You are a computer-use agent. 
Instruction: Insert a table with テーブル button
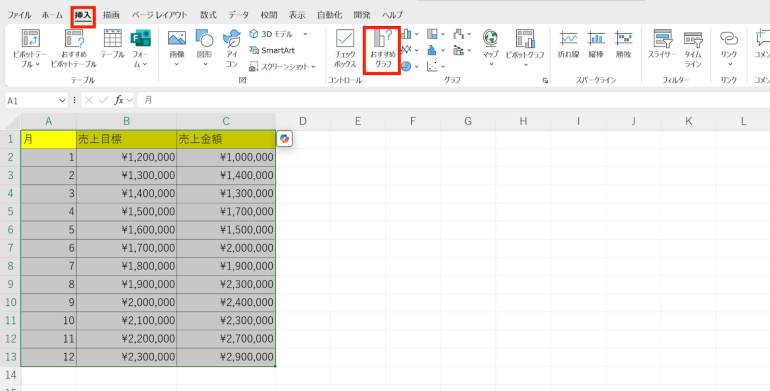pos(112,44)
